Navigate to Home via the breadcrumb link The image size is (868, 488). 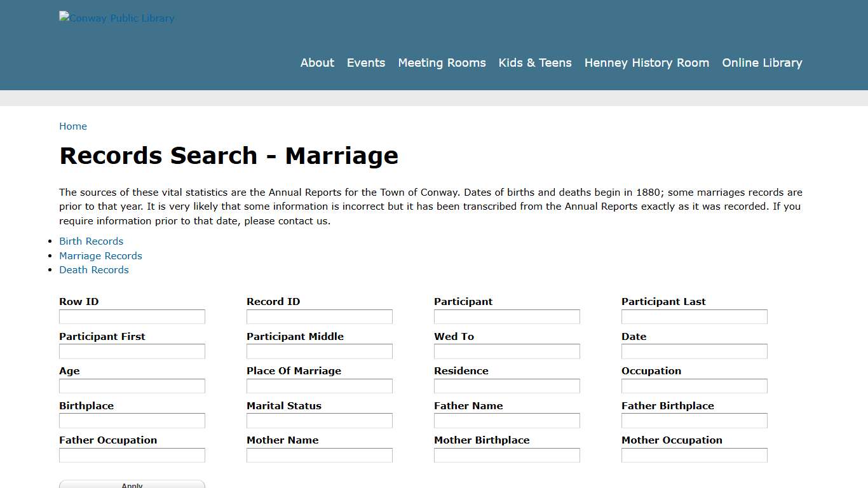click(73, 126)
